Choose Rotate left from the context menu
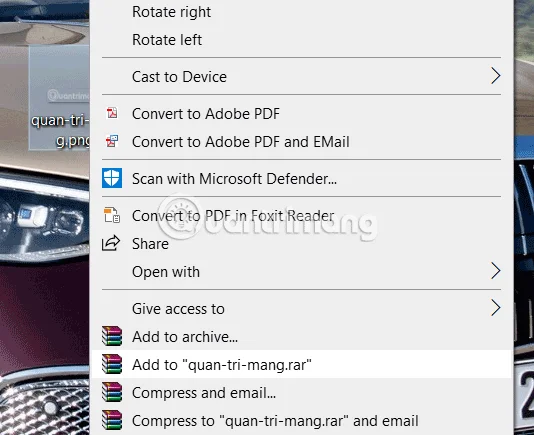 pos(302,40)
